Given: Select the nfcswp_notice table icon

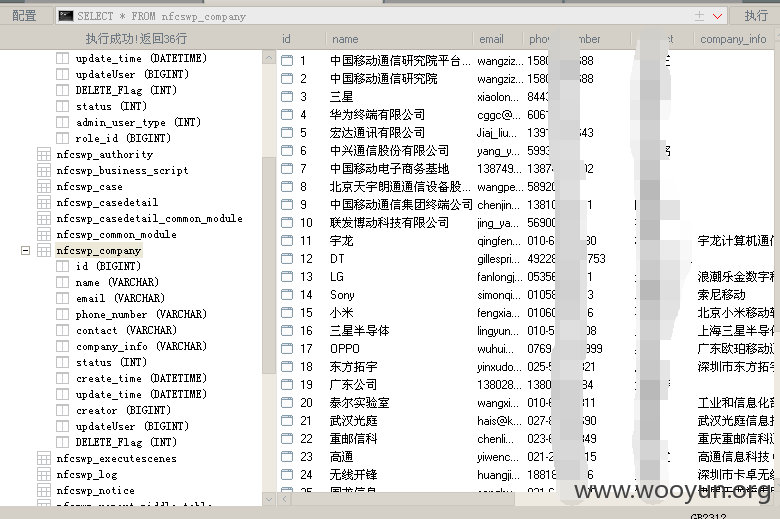Looking at the screenshot, I should [44, 490].
